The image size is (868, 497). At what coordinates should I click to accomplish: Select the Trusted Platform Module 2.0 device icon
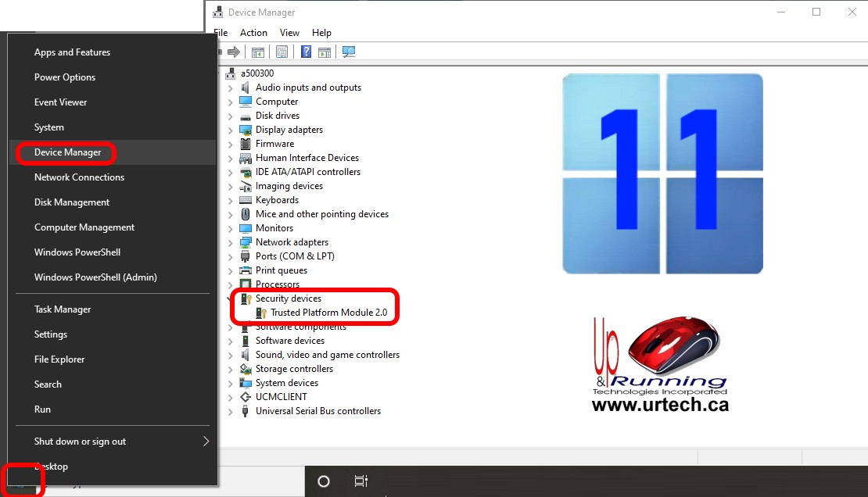pos(264,312)
